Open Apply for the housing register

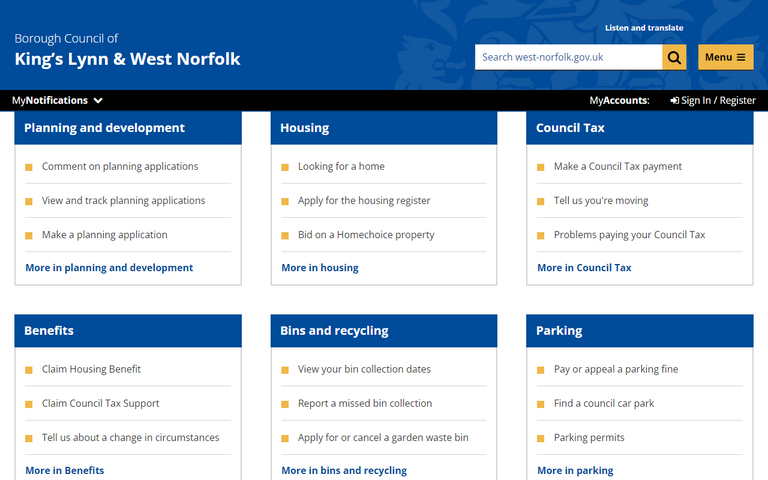[364, 201]
